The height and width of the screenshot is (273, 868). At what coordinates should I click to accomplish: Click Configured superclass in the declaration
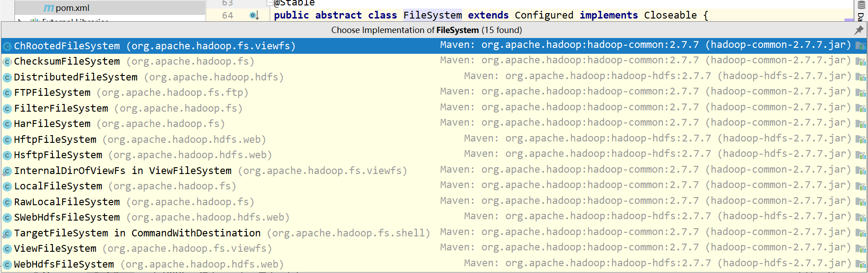pos(544,15)
